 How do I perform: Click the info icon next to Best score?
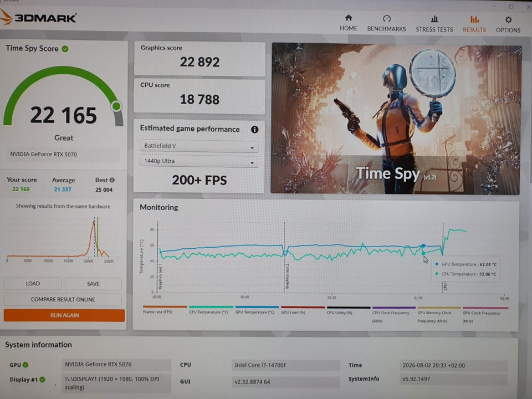112,180
